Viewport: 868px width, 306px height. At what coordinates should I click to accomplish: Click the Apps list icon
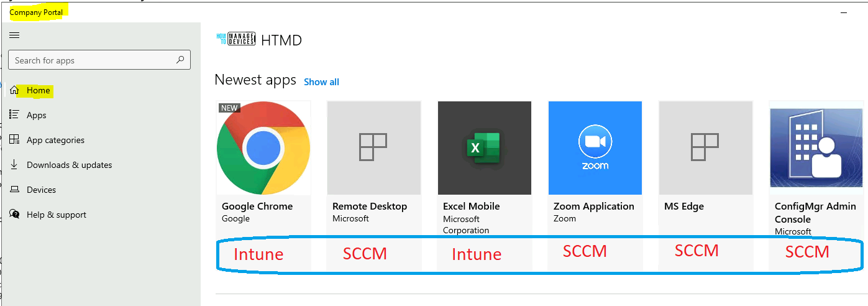(14, 114)
